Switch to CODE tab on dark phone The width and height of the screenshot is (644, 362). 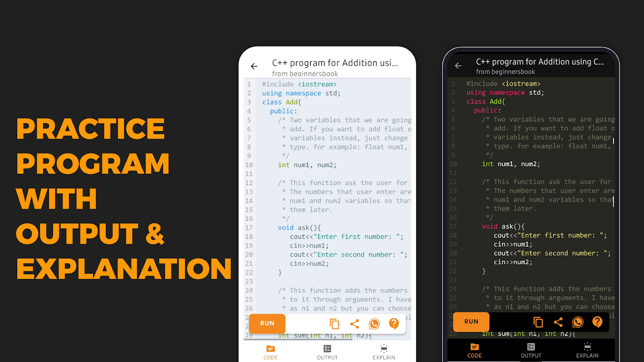click(x=474, y=351)
